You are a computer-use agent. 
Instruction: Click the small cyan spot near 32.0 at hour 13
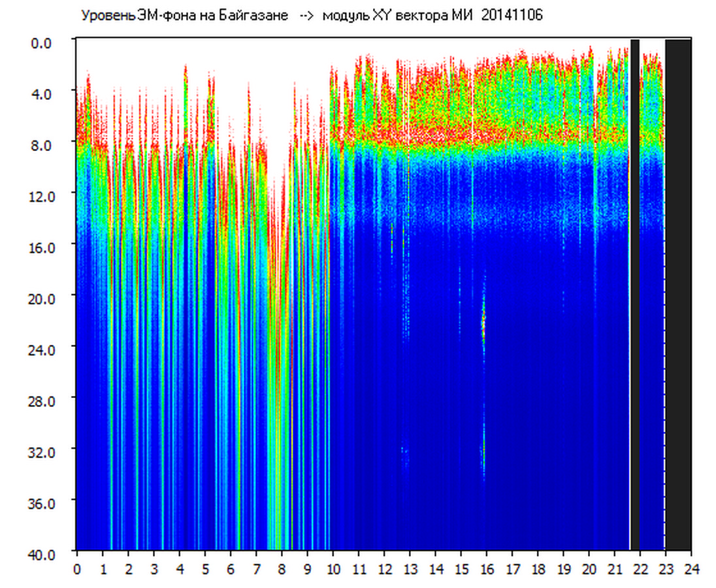coord(404,451)
